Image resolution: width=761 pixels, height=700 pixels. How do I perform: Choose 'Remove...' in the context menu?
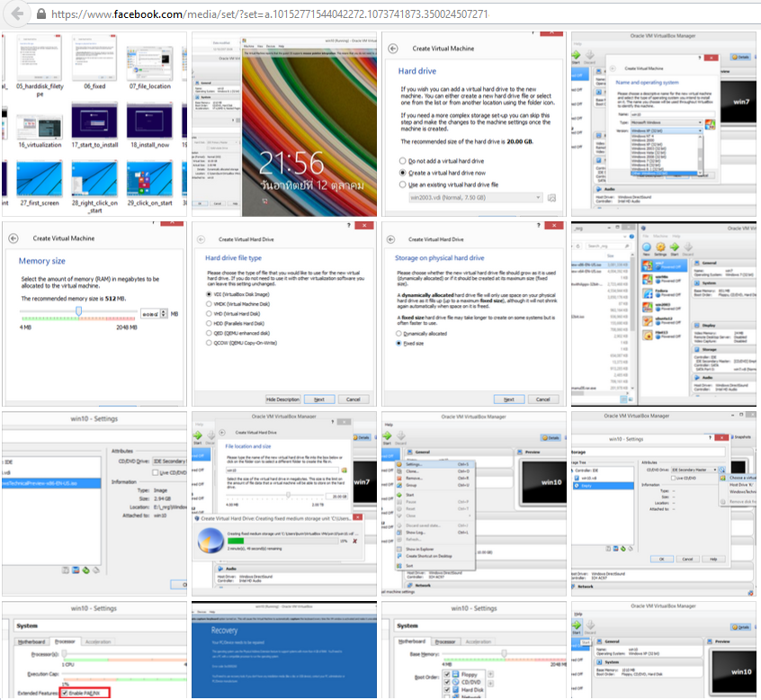436,478
